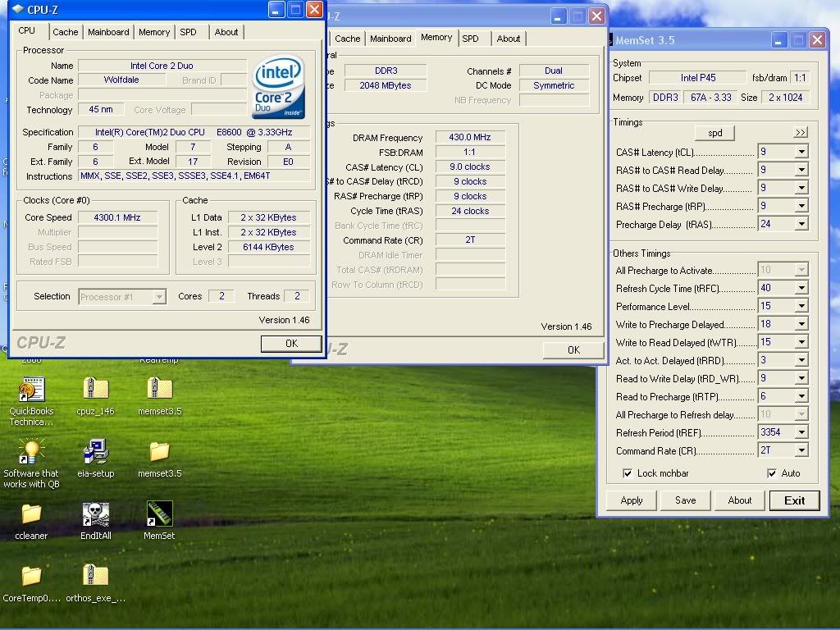This screenshot has width=840, height=630.
Task: Click the DRAM Frequency 430.0 MHz field
Action: tap(470, 137)
